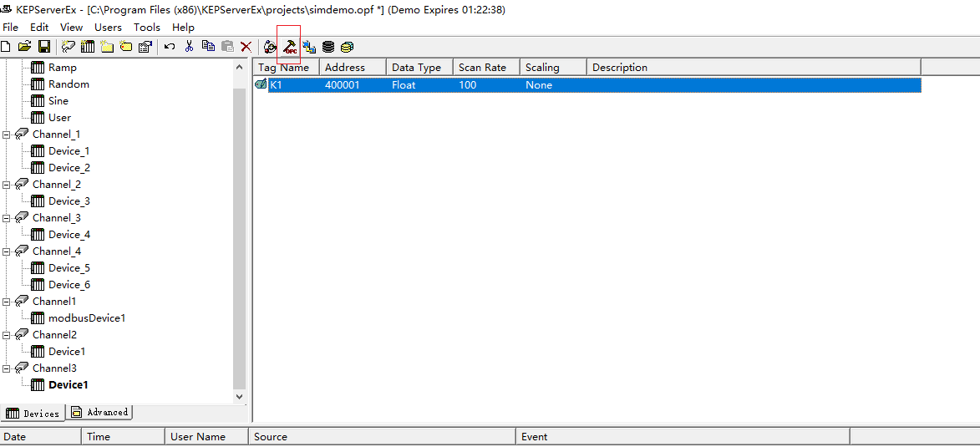The image size is (980, 447).
Task: Select bold Device1 under Channel3
Action: click(x=69, y=385)
